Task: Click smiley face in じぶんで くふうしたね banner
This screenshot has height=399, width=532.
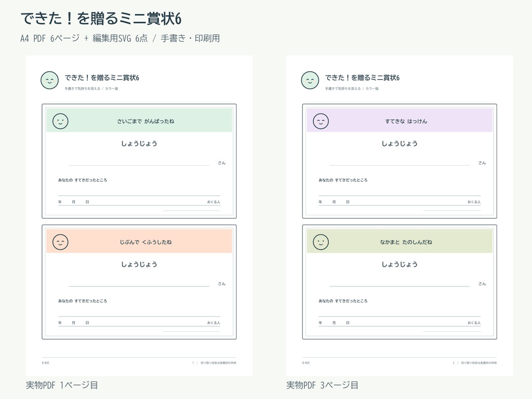Action: coord(60,242)
